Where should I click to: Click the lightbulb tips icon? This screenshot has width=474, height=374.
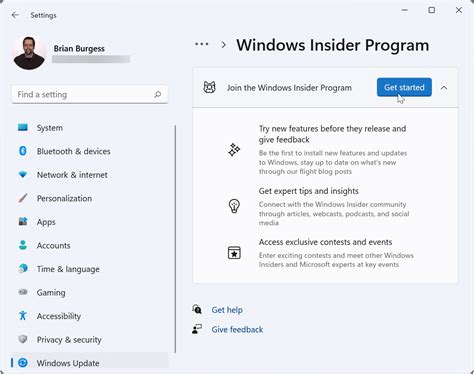point(234,206)
